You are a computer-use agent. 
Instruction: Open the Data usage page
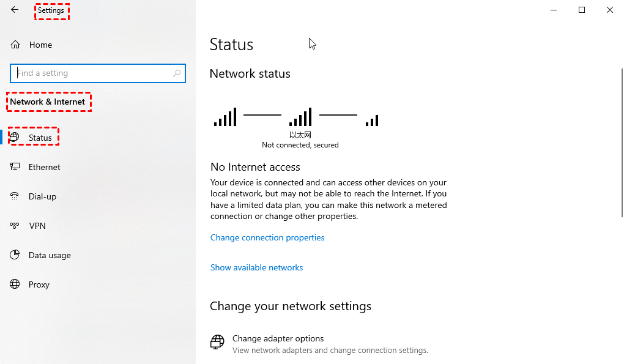[50, 255]
